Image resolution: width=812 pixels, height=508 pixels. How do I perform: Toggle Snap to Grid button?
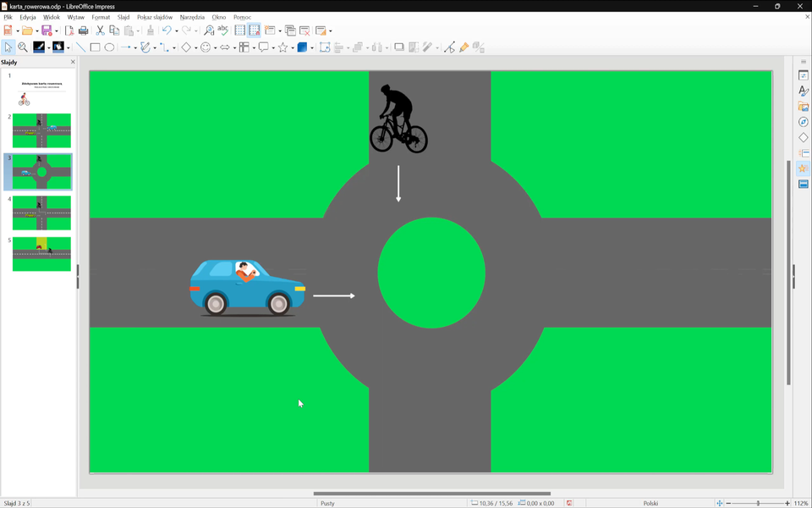[255, 30]
